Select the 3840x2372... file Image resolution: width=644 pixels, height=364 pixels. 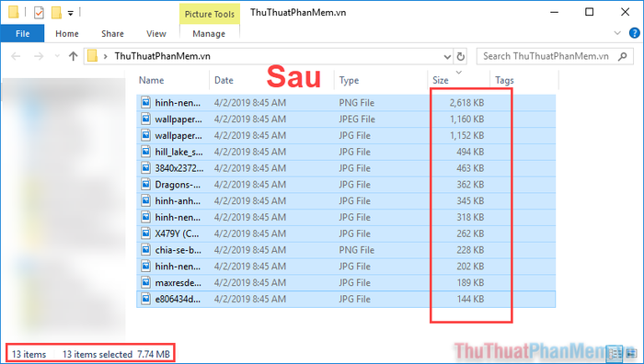[x=346, y=168]
